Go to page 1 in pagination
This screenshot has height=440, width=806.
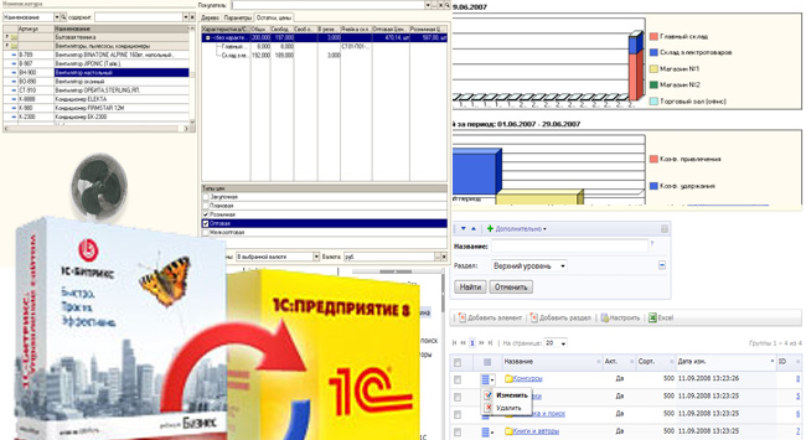click(472, 343)
